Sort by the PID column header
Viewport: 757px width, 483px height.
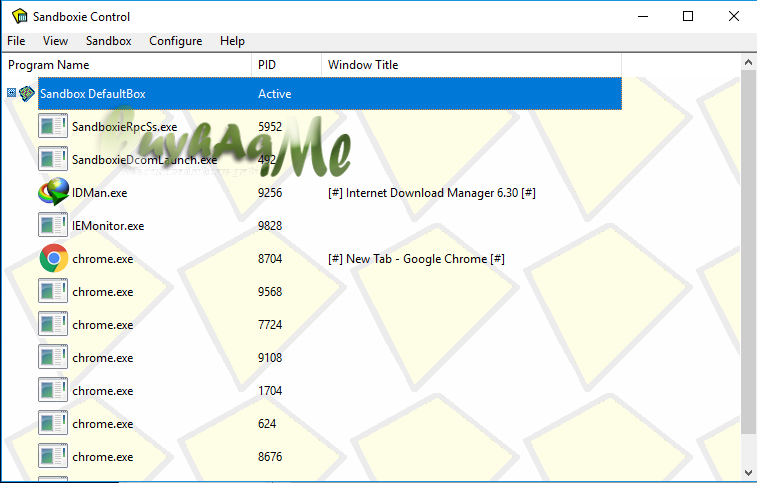[286, 65]
